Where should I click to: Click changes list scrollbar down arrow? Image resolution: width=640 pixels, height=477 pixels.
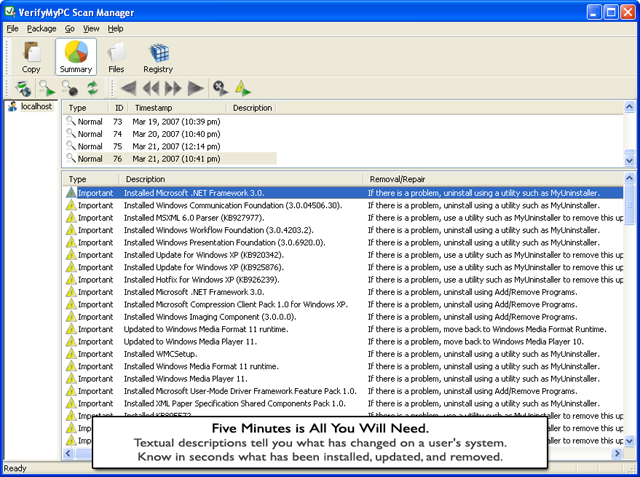click(629, 441)
